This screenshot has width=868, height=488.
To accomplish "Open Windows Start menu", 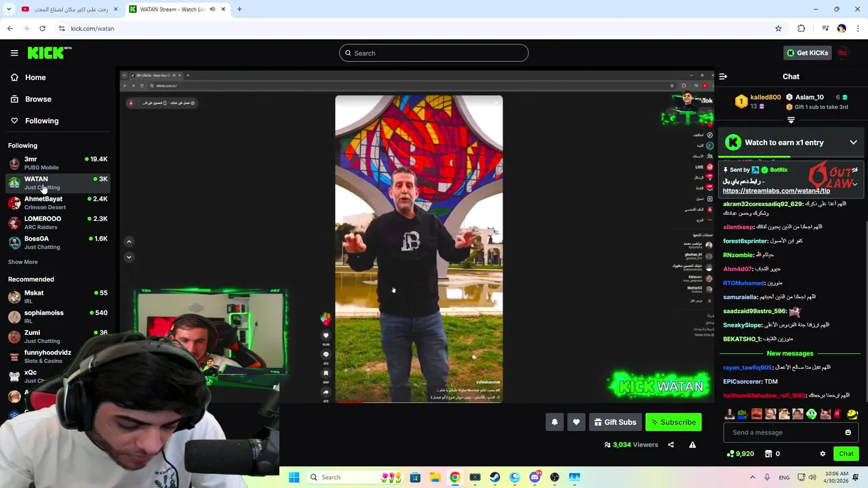I will pos(294,477).
